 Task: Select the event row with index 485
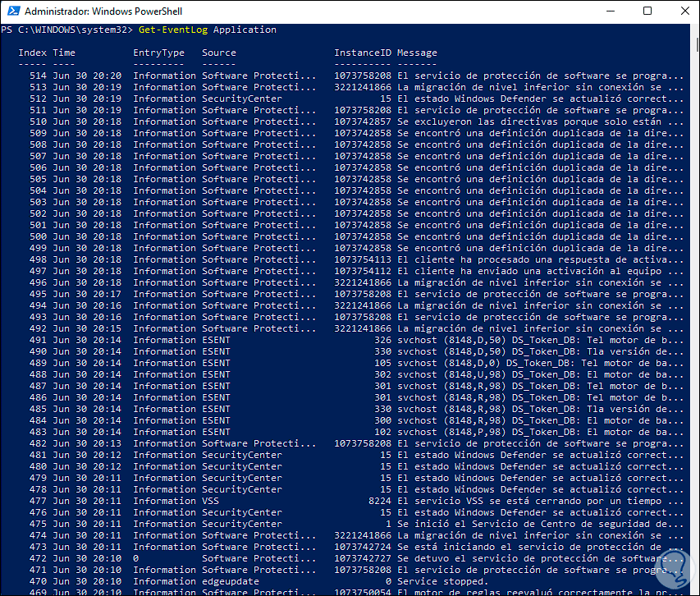coord(356,409)
